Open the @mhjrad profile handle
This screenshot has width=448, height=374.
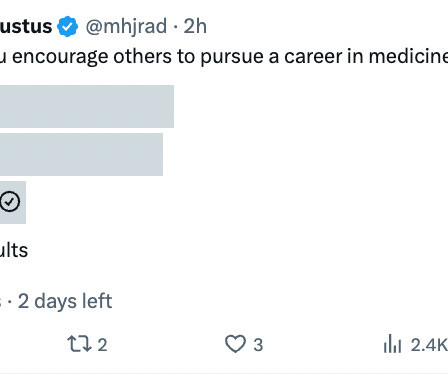(x=126, y=26)
